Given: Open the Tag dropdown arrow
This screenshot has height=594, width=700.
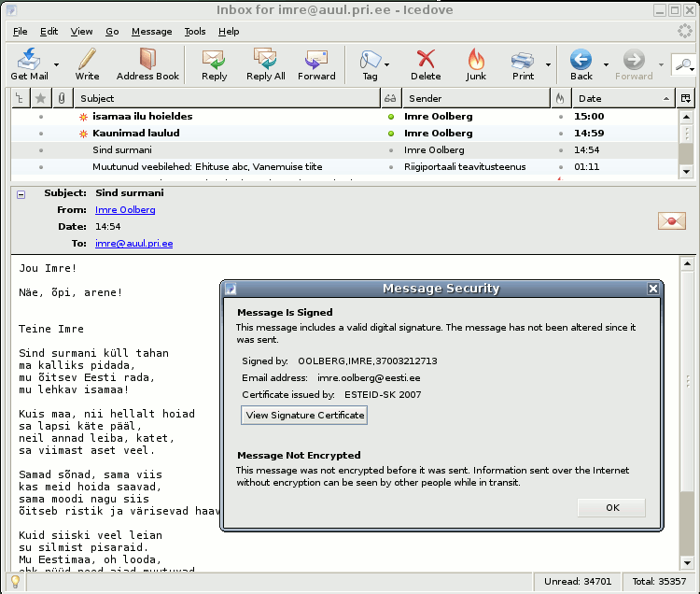Looking at the screenshot, I should point(386,64).
